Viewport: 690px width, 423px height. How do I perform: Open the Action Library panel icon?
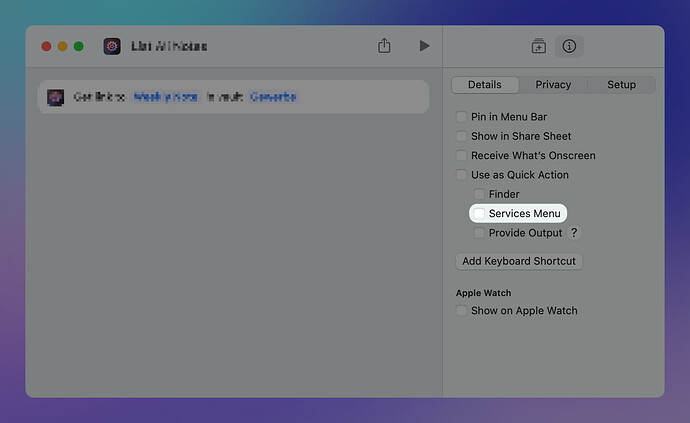tap(538, 46)
